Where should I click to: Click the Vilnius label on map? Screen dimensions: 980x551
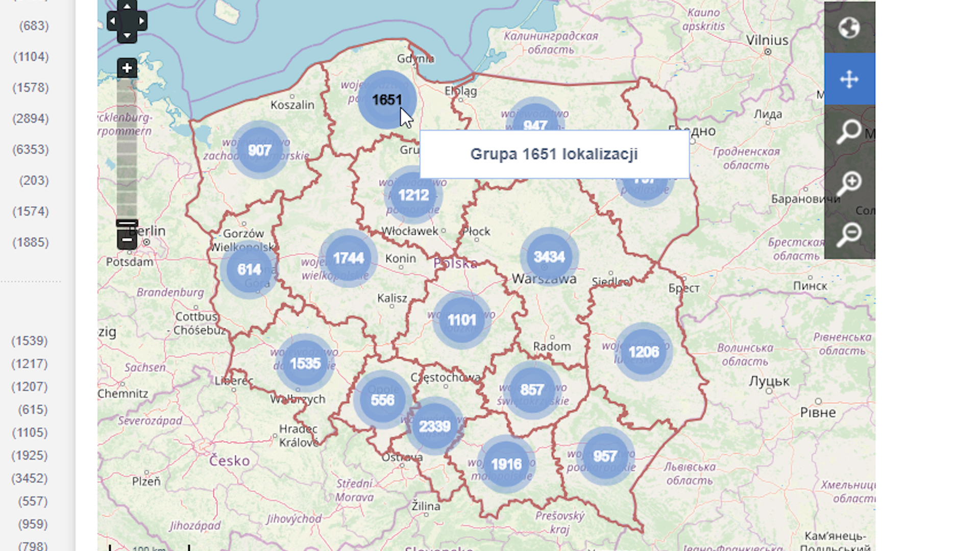(x=767, y=40)
